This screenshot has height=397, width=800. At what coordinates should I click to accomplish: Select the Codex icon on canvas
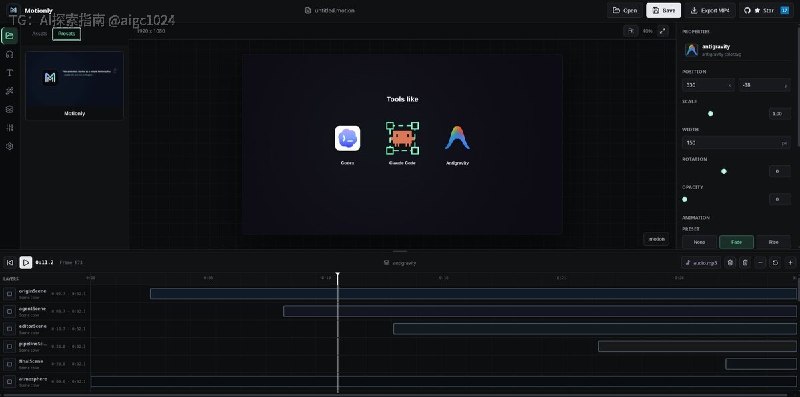pyautogui.click(x=347, y=138)
